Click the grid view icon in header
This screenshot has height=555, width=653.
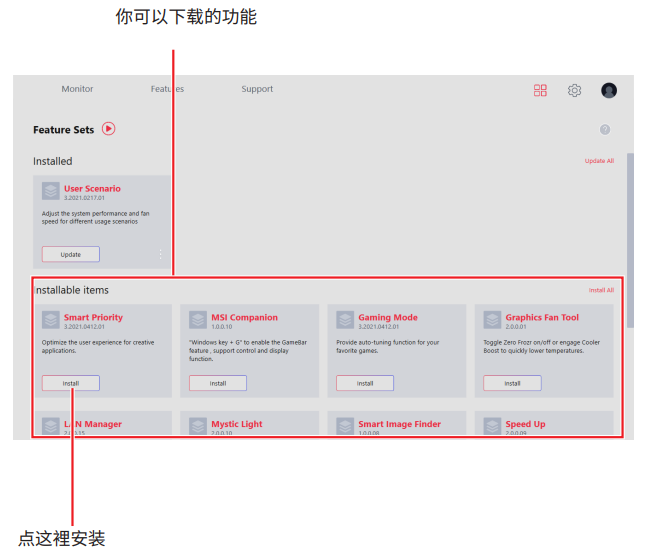pyautogui.click(x=540, y=90)
